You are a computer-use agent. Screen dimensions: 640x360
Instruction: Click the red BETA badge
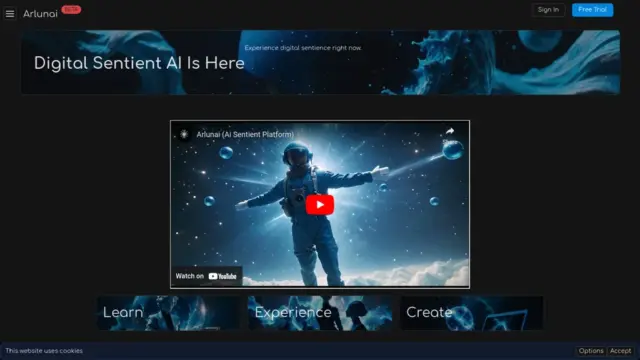(x=71, y=9)
